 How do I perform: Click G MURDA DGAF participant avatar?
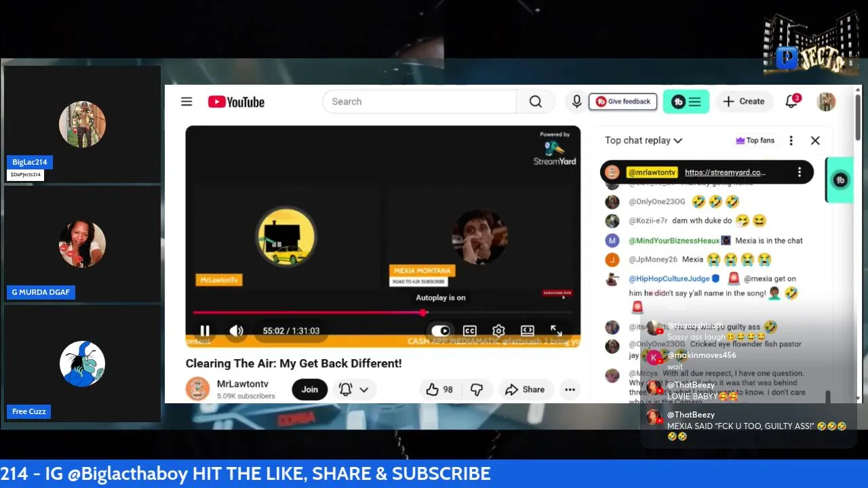point(82,244)
